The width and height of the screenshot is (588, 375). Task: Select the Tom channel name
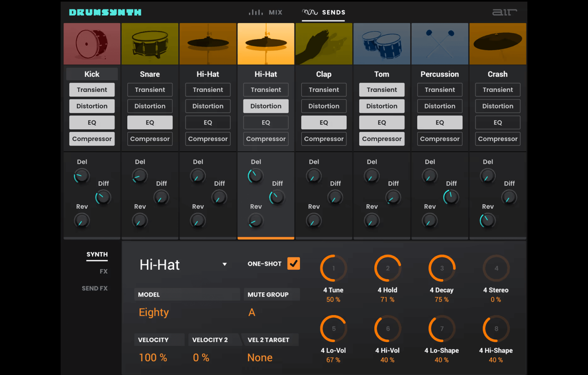[382, 74]
